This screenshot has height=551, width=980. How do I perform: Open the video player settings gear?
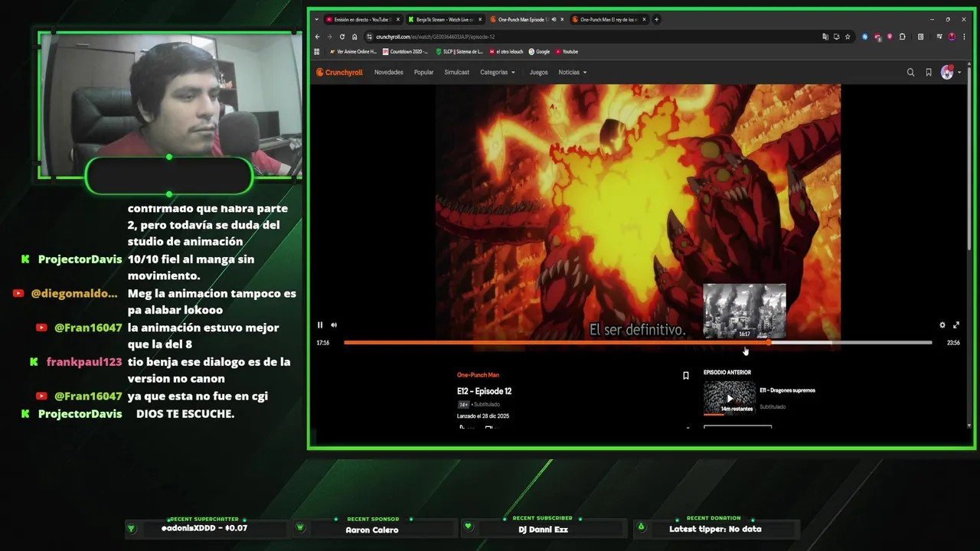point(942,325)
